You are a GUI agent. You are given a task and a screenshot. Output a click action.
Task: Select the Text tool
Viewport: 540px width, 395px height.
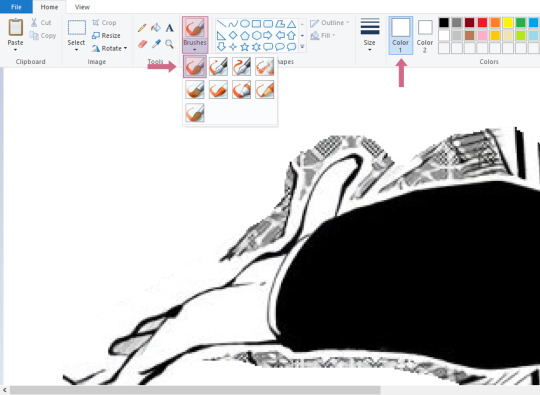point(169,28)
